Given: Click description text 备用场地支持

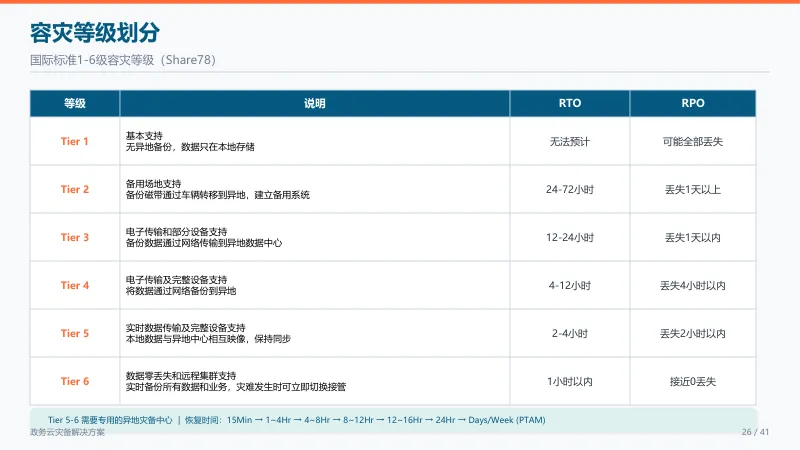Looking at the screenshot, I should coord(154,184).
